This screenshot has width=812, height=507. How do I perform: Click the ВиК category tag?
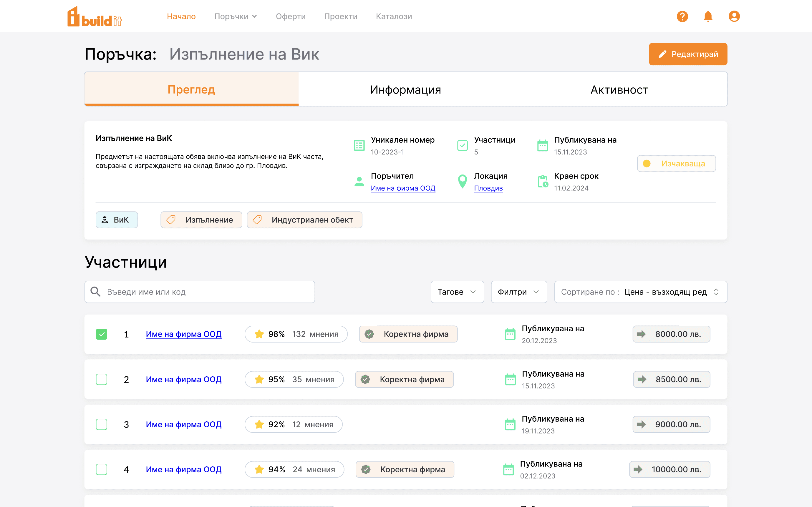coord(117,220)
